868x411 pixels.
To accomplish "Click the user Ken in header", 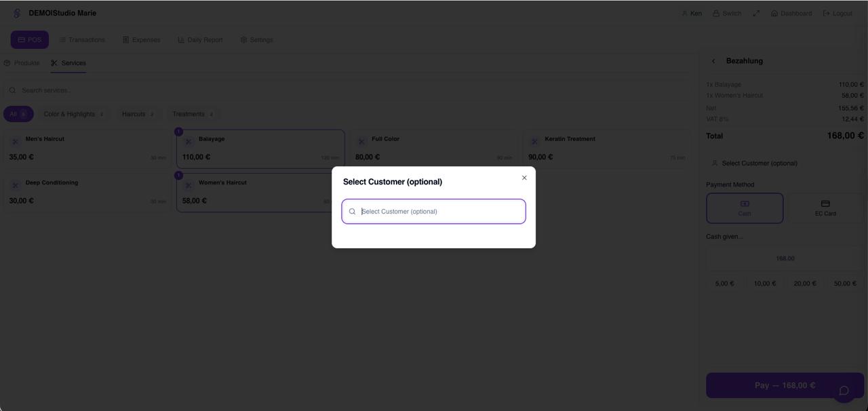I will coord(692,13).
